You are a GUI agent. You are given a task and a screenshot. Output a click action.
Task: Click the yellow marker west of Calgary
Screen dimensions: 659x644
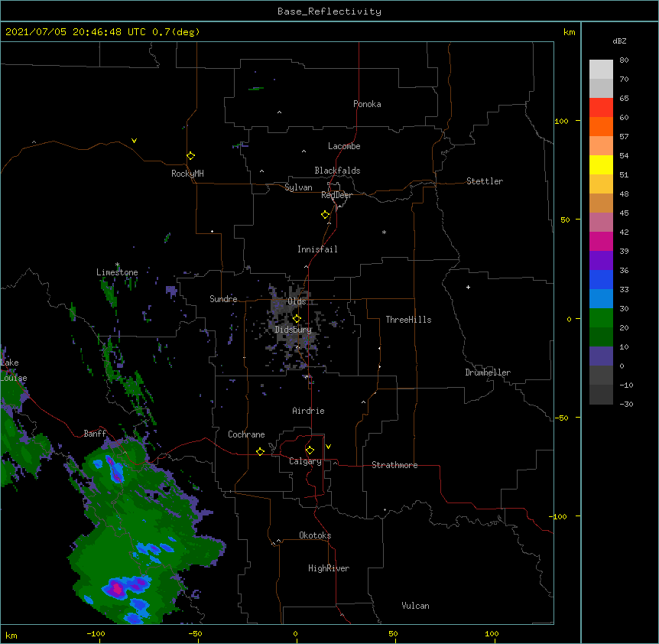pos(260,451)
